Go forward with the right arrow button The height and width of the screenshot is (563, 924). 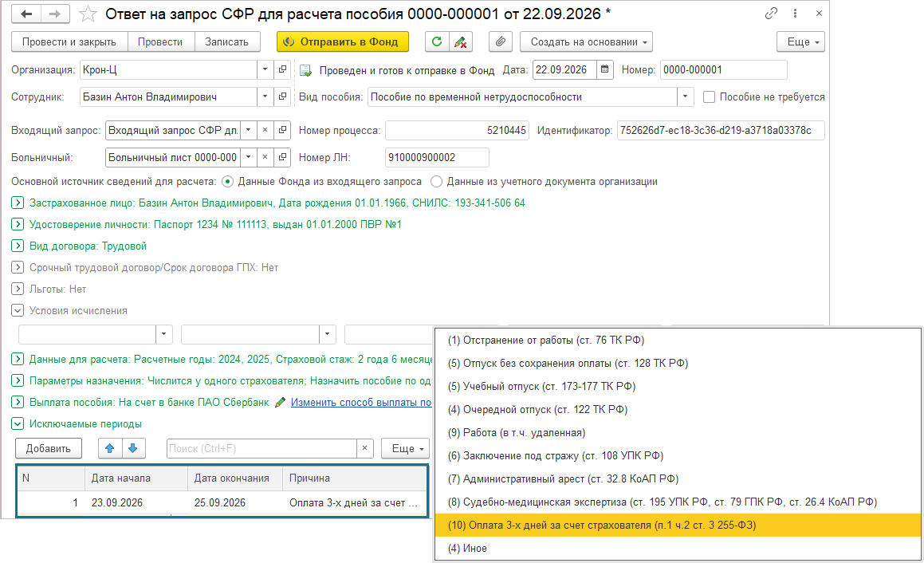(x=55, y=14)
